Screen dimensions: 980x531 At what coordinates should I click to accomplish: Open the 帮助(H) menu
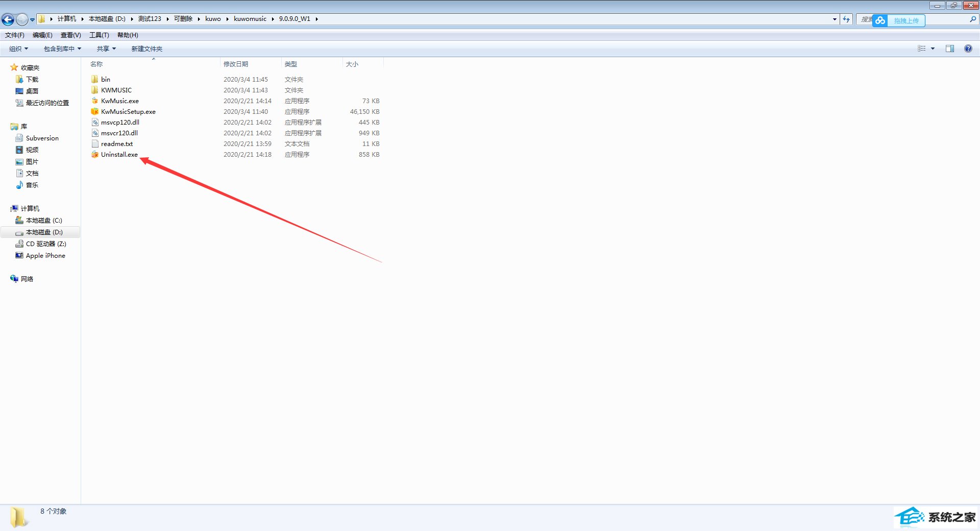128,35
